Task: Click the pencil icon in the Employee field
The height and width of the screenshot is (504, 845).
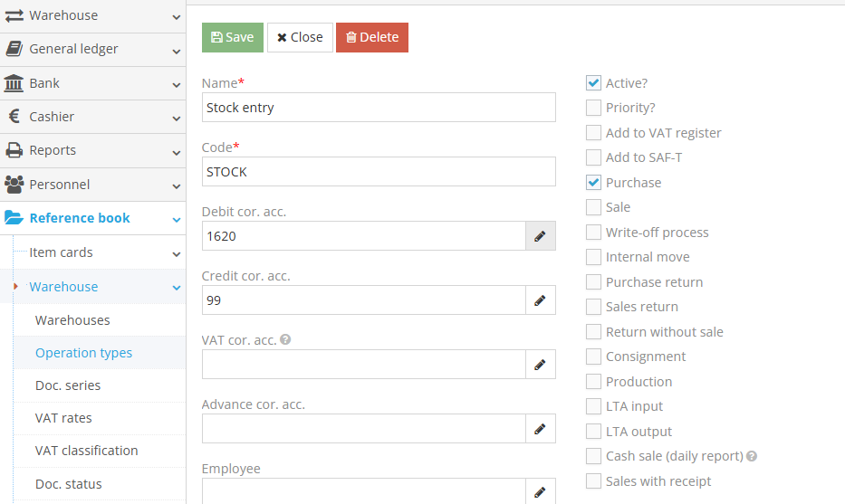Action: tap(540, 491)
